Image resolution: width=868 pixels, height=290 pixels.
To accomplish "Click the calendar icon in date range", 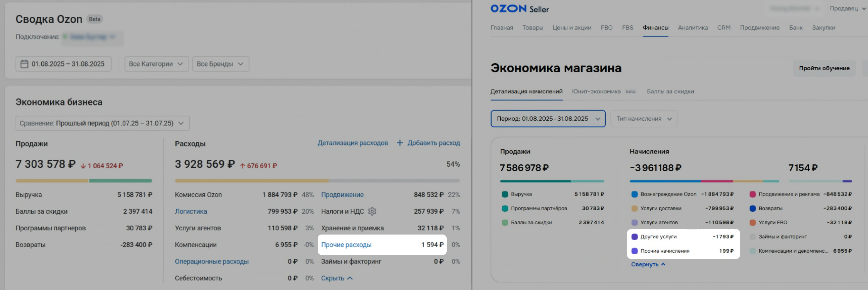I will pyautogui.click(x=24, y=64).
